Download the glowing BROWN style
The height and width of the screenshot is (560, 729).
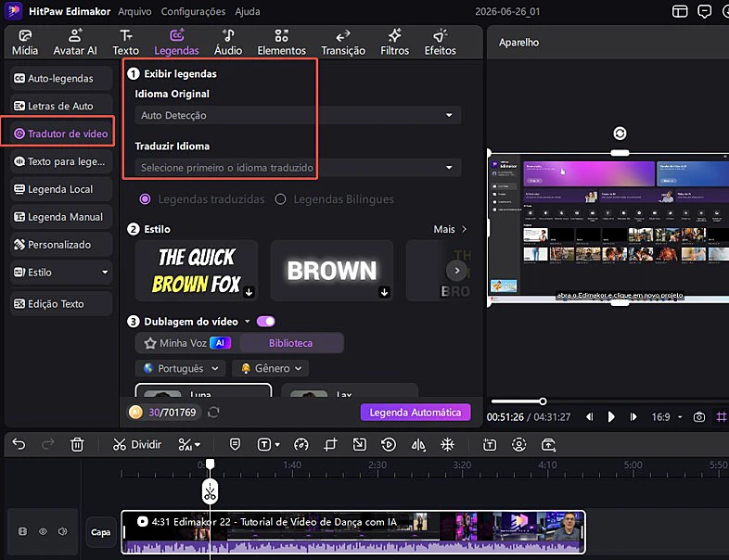point(384,292)
